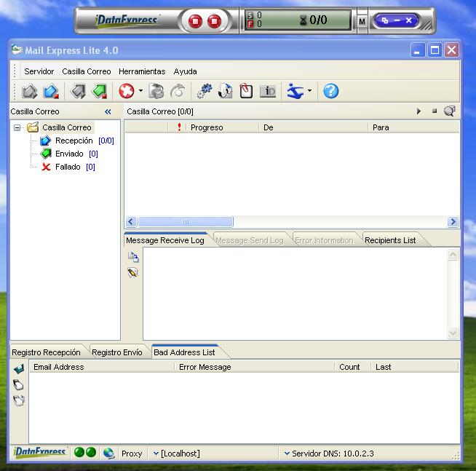Open the dropdown arrow next to the blue figure icon
476x471 pixels.
pos(309,91)
